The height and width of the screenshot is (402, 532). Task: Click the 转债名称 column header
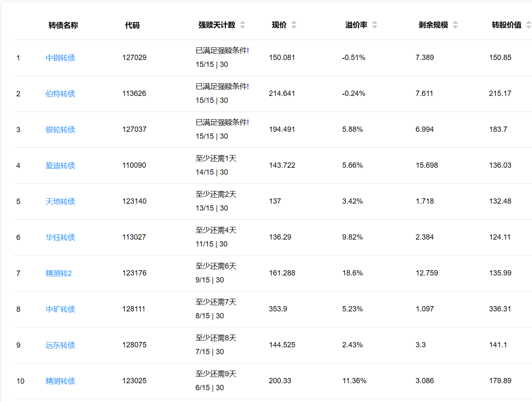[63, 25]
